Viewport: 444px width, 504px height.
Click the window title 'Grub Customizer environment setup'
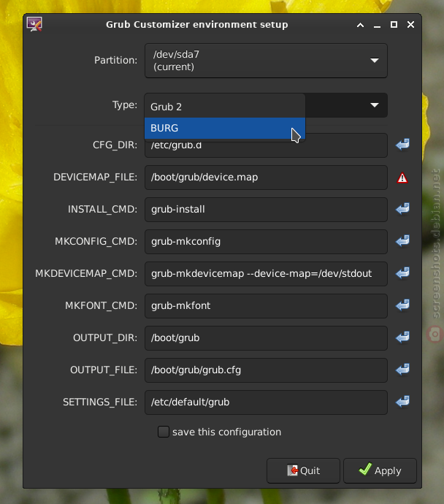pyautogui.click(x=197, y=25)
